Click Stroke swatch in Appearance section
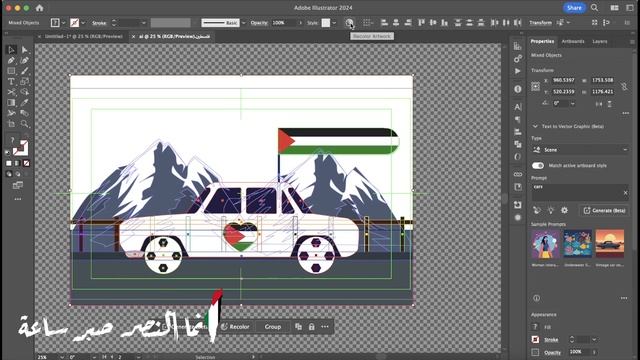Image resolution: width=640 pixels, height=360 pixels. tap(535, 340)
